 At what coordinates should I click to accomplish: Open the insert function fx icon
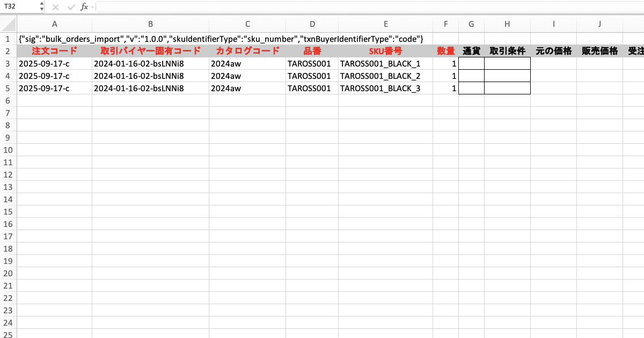click(x=84, y=7)
